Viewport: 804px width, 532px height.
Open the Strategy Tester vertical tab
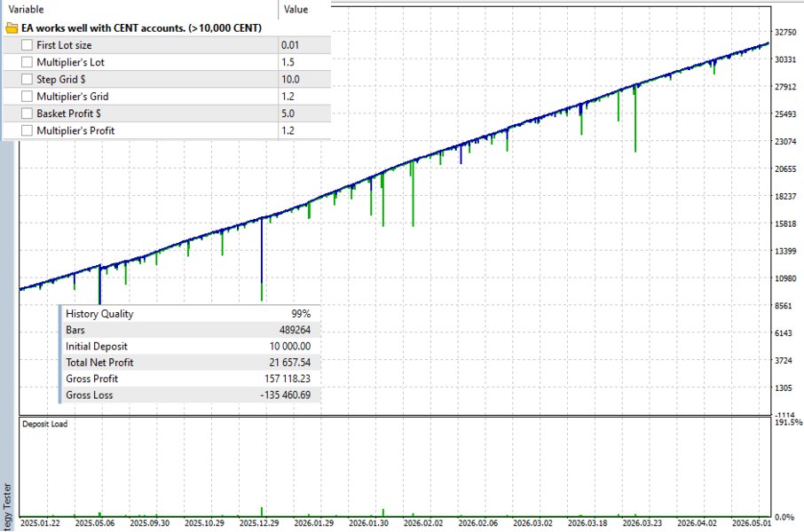[x=7, y=507]
